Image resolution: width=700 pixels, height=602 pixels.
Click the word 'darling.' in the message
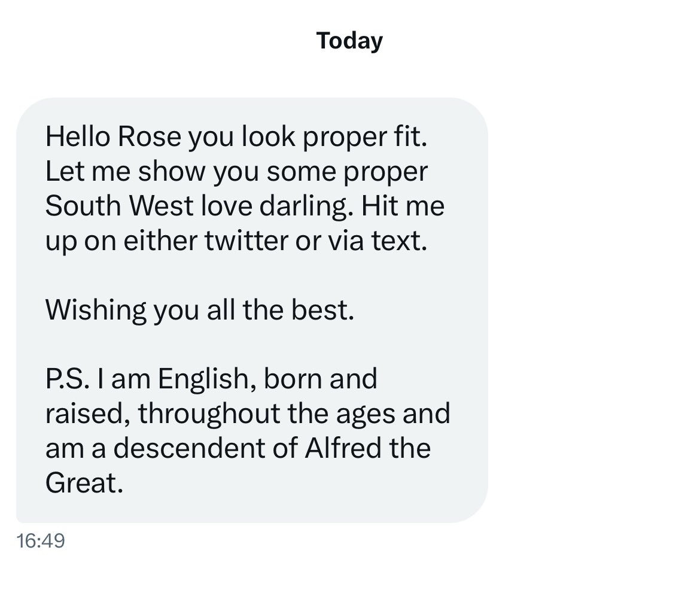[x=307, y=207]
